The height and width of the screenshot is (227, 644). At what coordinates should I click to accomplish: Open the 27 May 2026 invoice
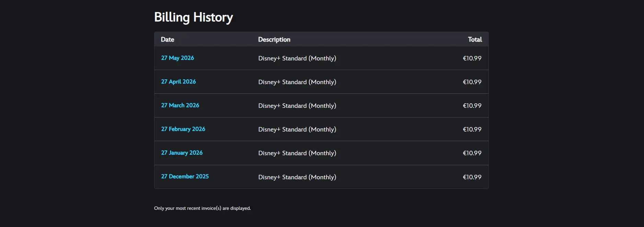pyautogui.click(x=177, y=58)
